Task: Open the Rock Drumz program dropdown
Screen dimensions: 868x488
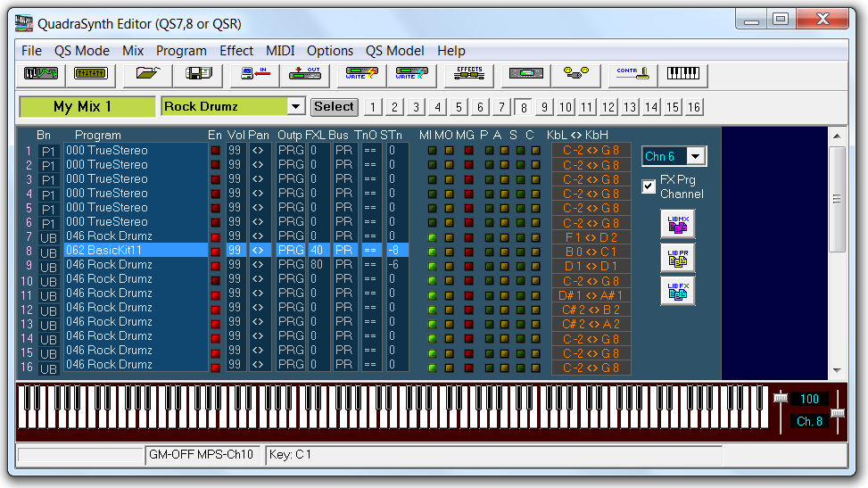Action: pos(296,107)
